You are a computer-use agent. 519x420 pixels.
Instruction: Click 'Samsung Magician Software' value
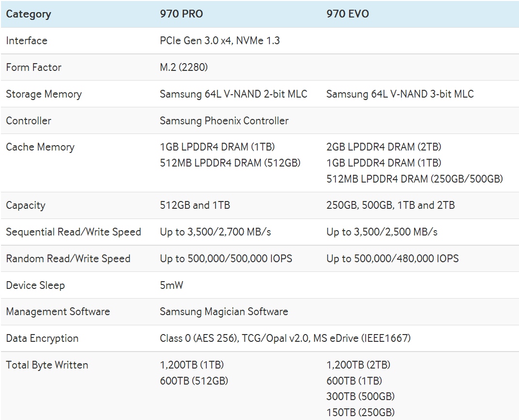tap(224, 312)
